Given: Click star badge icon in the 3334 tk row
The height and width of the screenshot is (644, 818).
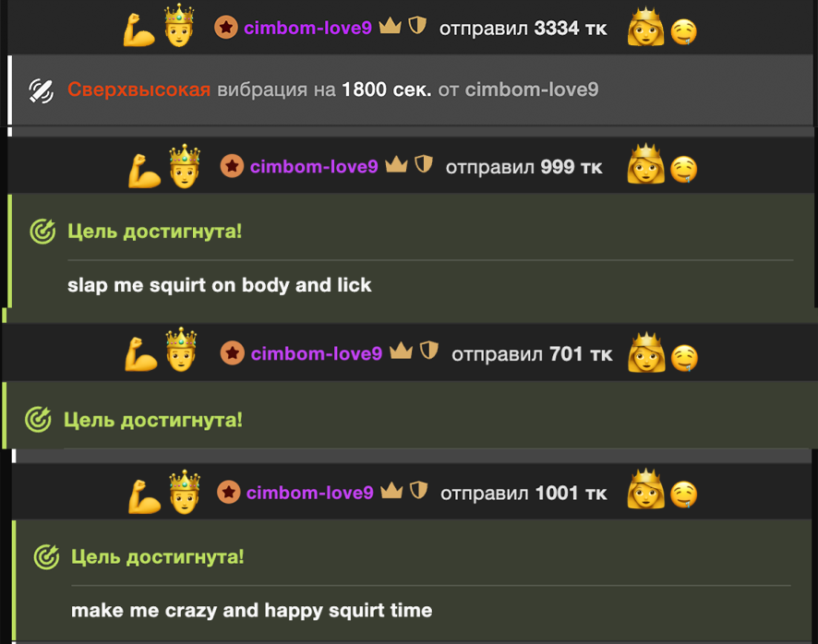Looking at the screenshot, I should pyautogui.click(x=226, y=27).
